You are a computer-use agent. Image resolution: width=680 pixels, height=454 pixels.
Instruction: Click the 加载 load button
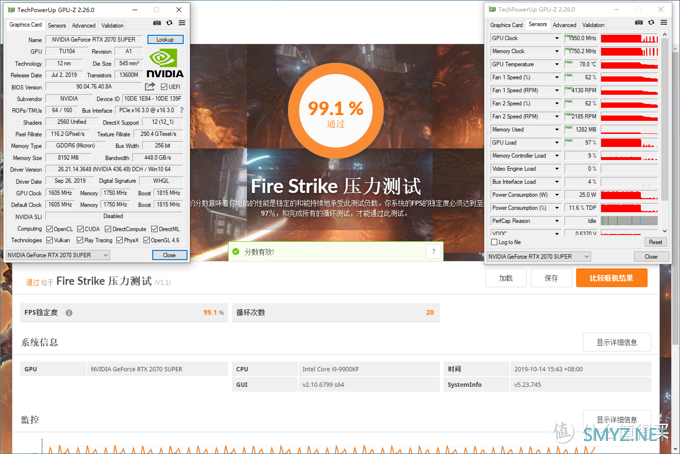506,278
